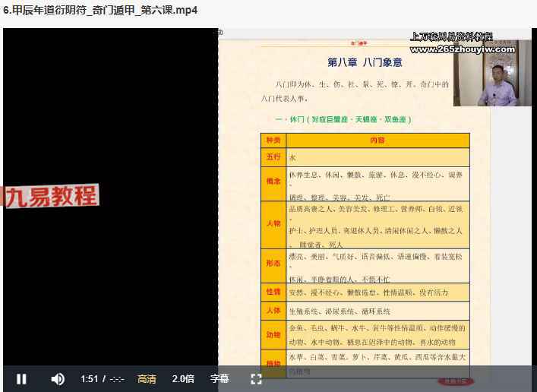Select the 内容 table header cell
The width and height of the screenshot is (537, 392).
point(377,141)
